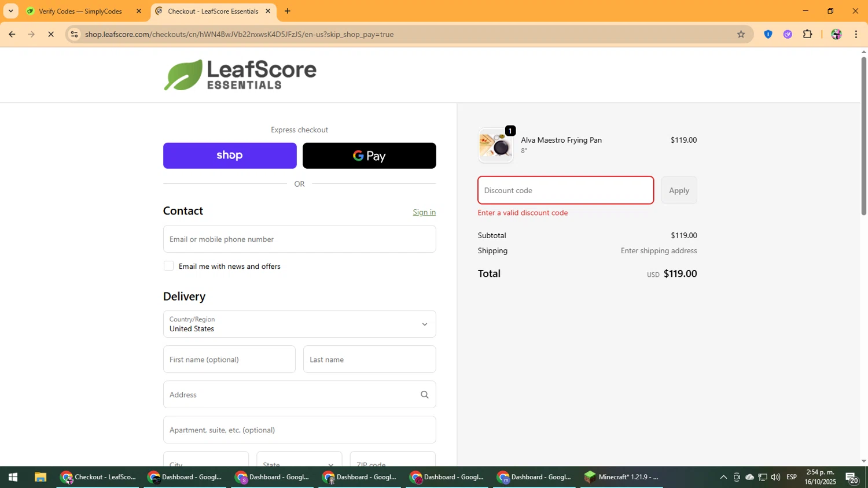Screen dimensions: 868x488
Task: Click the Last name field
Action: [x=369, y=359]
